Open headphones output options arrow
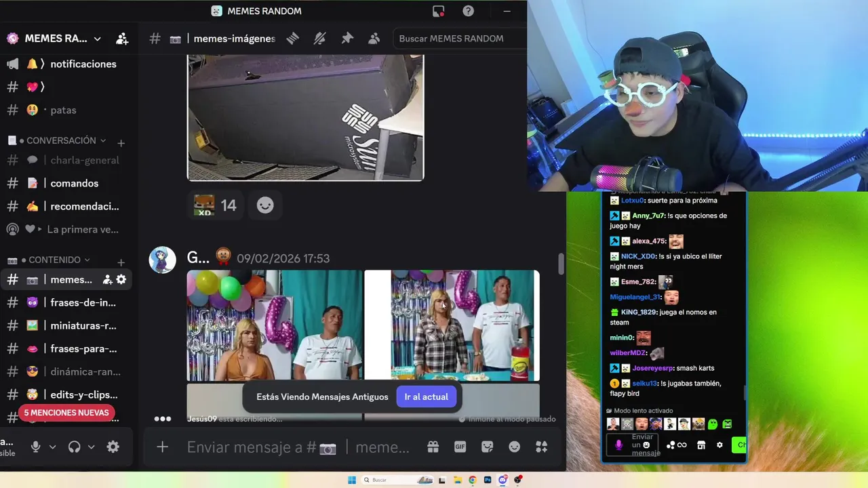This screenshot has height=488, width=868. point(91,447)
